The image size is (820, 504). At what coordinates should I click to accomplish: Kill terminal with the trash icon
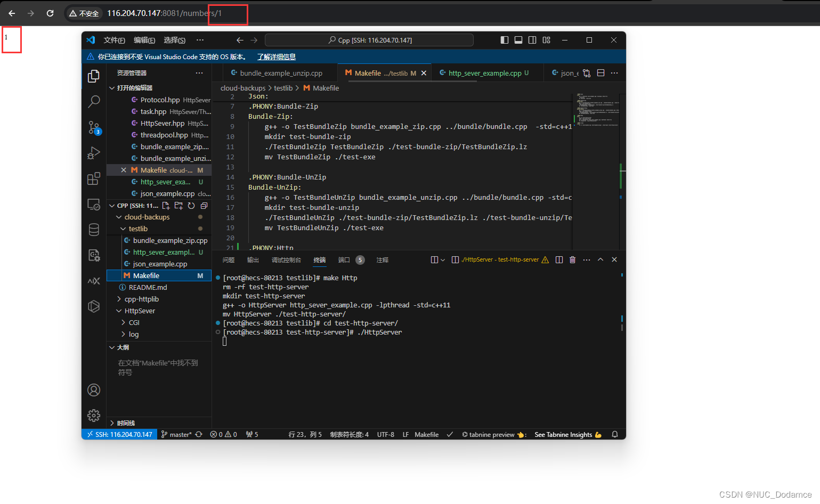tap(572, 259)
